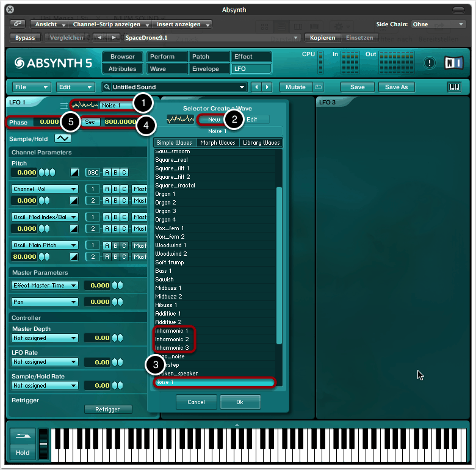This screenshot has height=470, width=476.
Task: Expand the Effect Master Time dropdown
Action: [45, 285]
